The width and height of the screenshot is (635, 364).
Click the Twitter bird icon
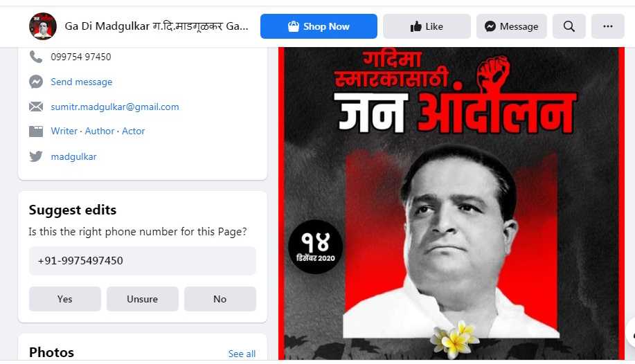(35, 156)
